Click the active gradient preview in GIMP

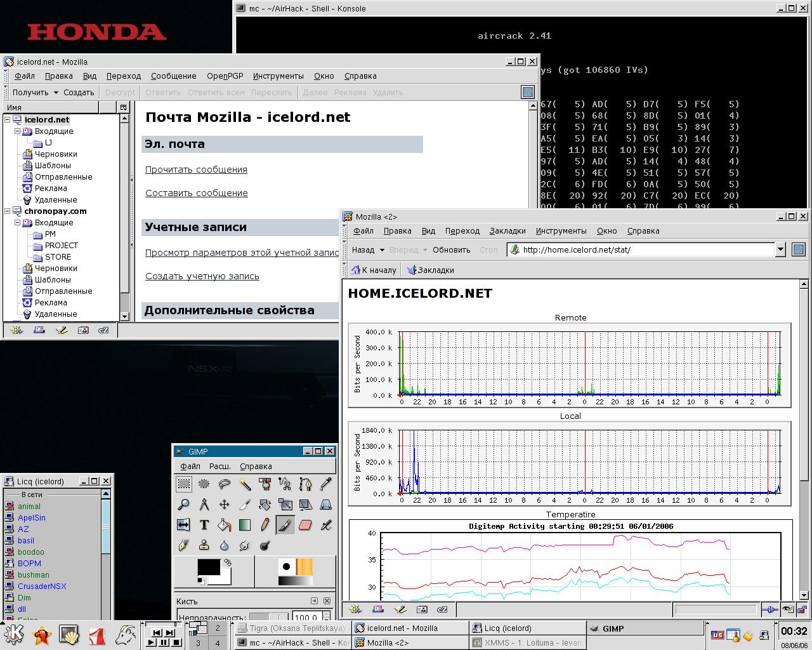295,581
